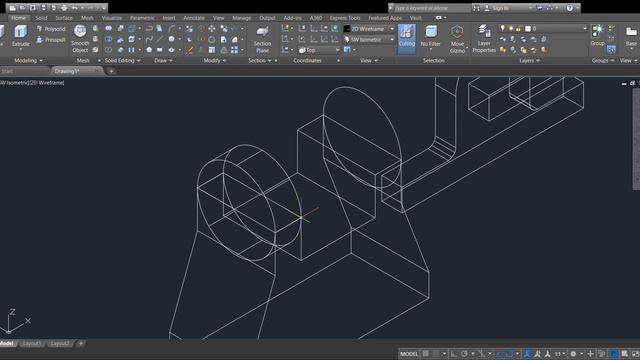Expand the Groups panel
The width and height of the screenshot is (640, 360).
(x=603, y=60)
